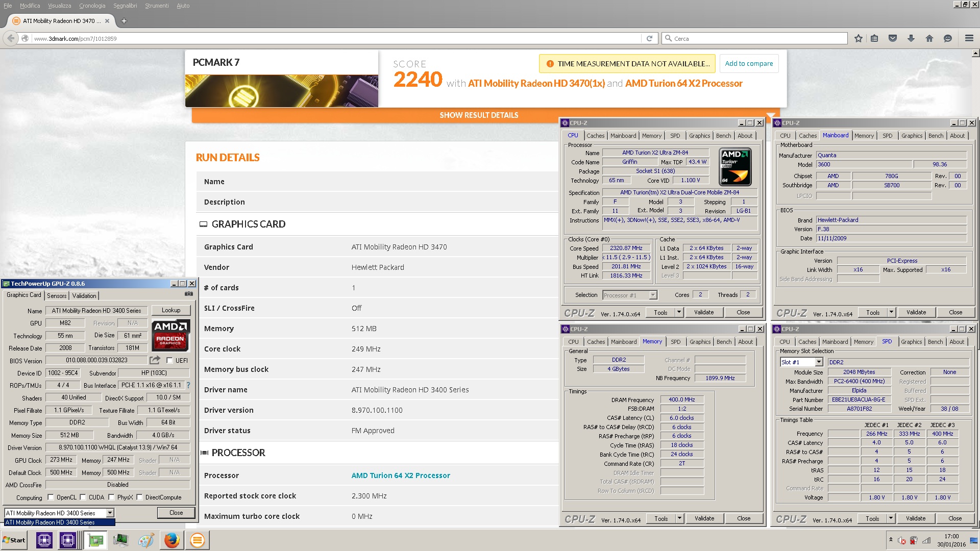The height and width of the screenshot is (551, 980).
Task: Switch to the Sensors tab in GPU-Z
Action: point(57,295)
